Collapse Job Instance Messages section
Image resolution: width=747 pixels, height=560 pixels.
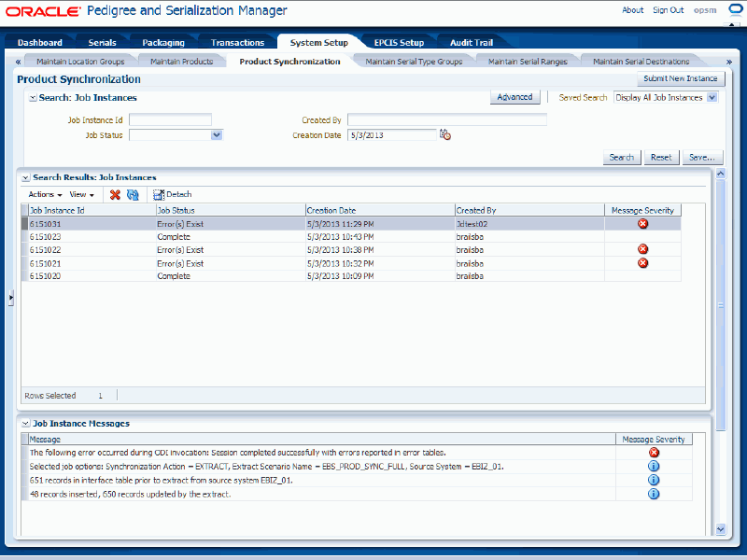tap(26, 424)
